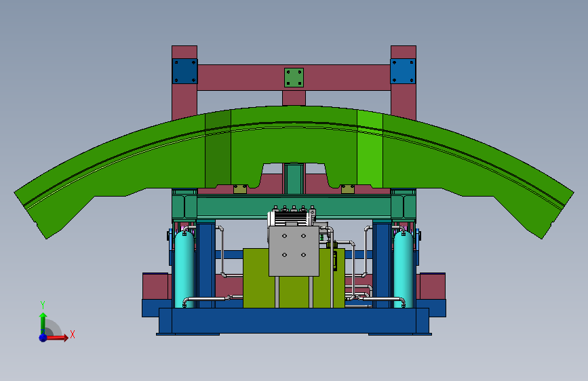Select the left small olive bracket under the panel
This screenshot has width=588, height=381.
[x=240, y=189]
